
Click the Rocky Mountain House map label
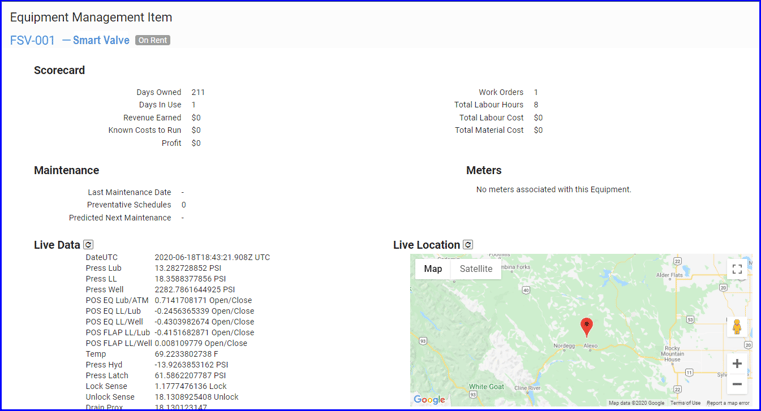tap(672, 354)
